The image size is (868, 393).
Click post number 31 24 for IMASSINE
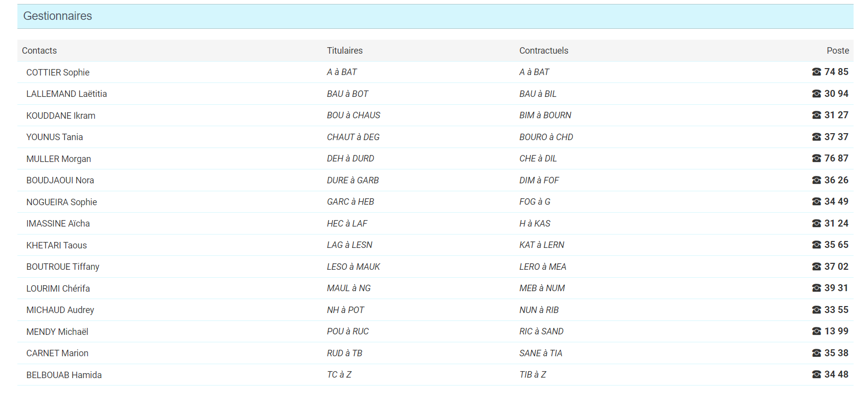tap(836, 224)
